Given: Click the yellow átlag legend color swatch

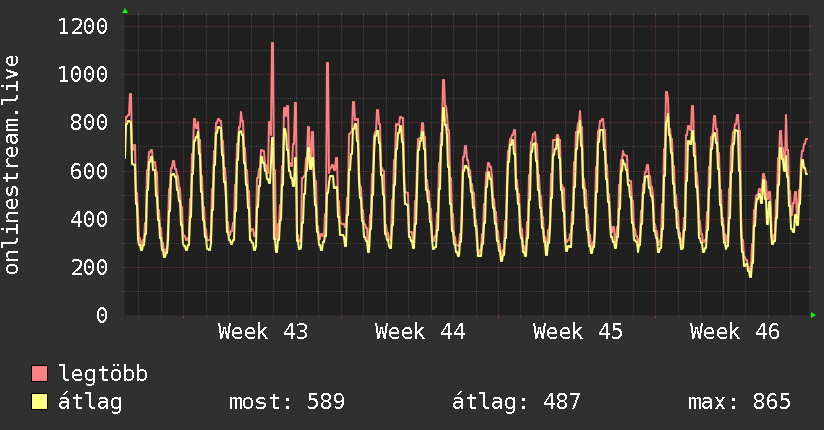Looking at the screenshot, I should tap(39, 402).
